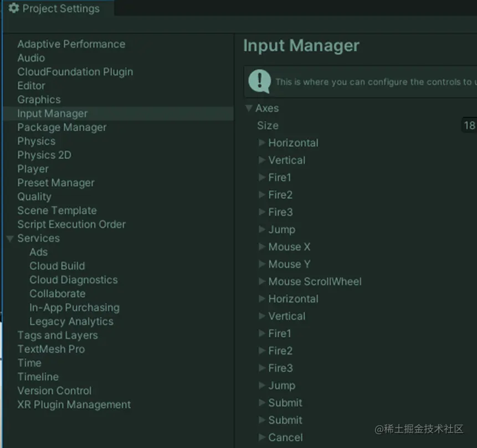Select the Quality settings category
The image size is (477, 448).
click(x=34, y=197)
